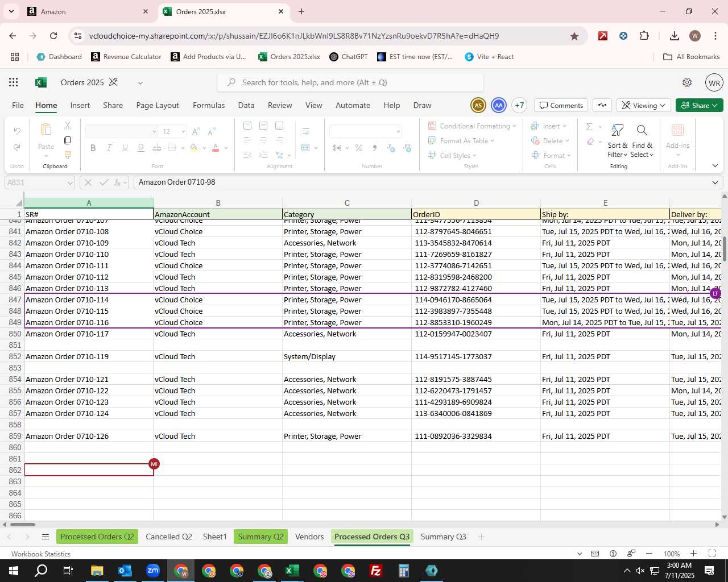The height and width of the screenshot is (582, 728).
Task: Open the Revenue Calculator bookmark
Action: pyautogui.click(x=126, y=57)
